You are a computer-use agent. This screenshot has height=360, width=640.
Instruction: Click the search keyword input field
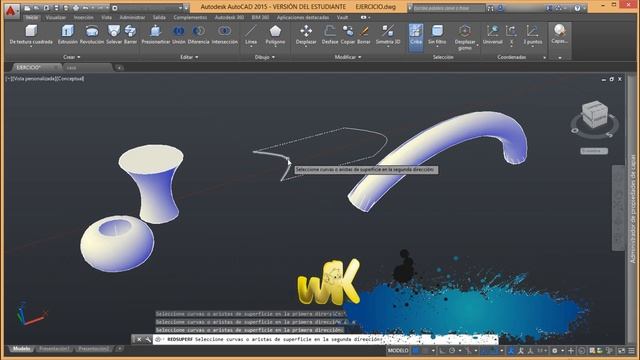coord(448,8)
